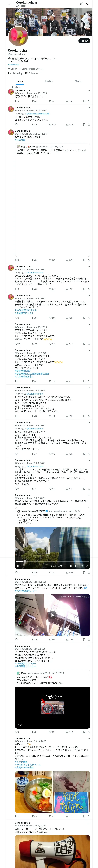Go back using the top arrow

tap(9, 4)
